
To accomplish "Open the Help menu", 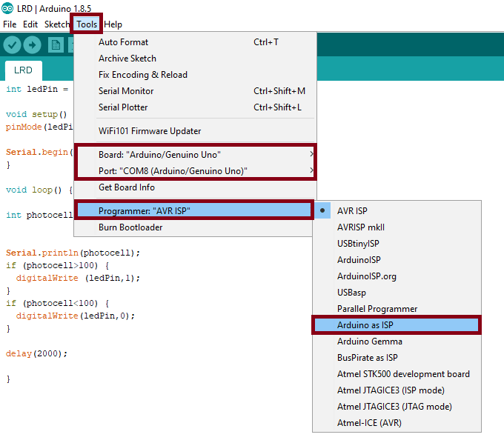I will tap(113, 24).
